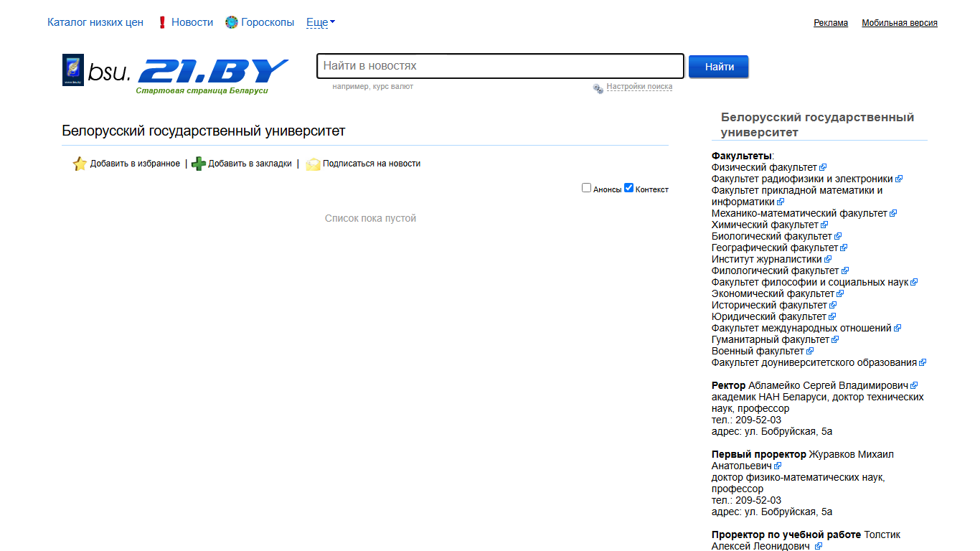980x551 pixels.
Task: Open Настройки поиска link
Action: click(639, 87)
